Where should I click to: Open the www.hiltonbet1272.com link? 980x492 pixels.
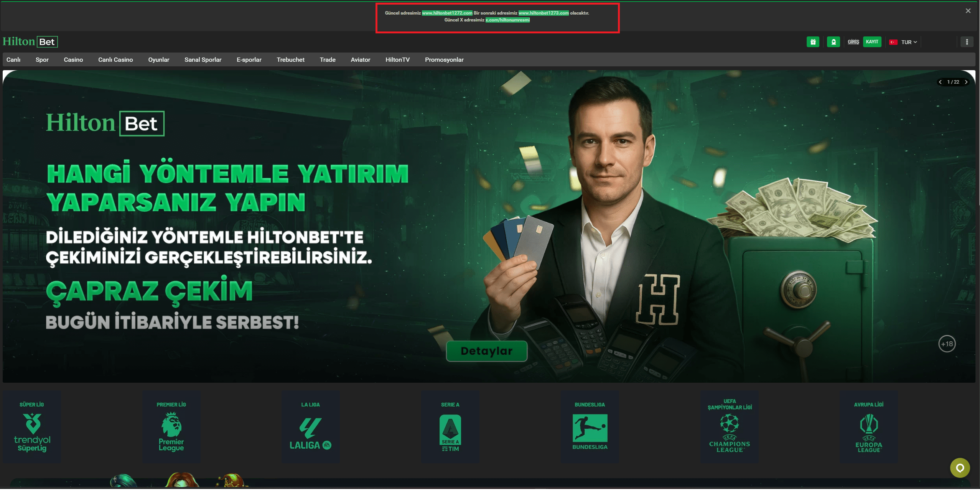coord(447,13)
